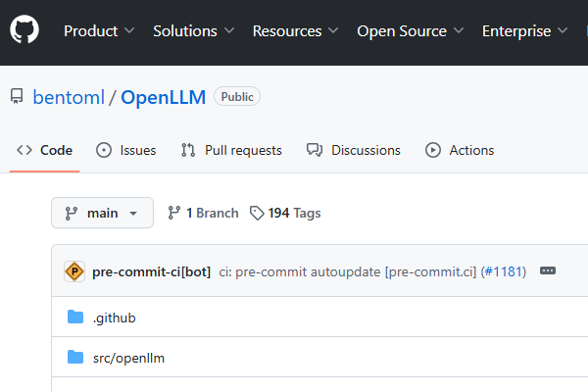This screenshot has width=588, height=392.
Task: Click the branch icon beside 1 Branch
Action: click(x=174, y=213)
